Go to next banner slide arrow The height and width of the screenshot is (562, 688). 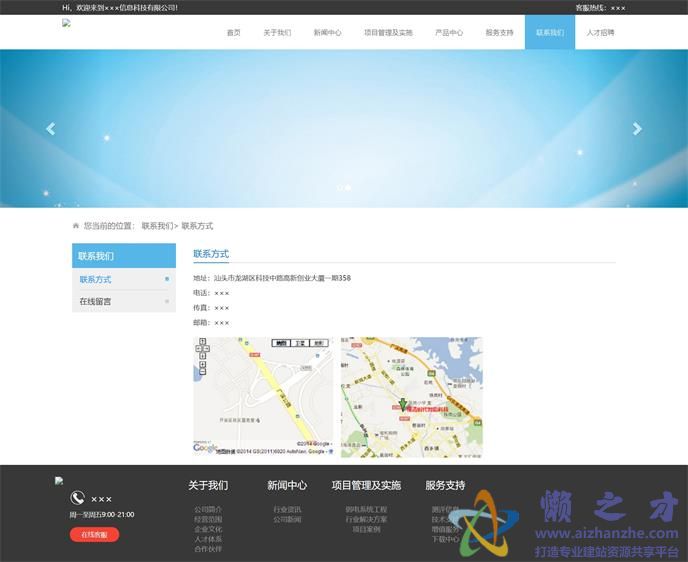[637, 129]
